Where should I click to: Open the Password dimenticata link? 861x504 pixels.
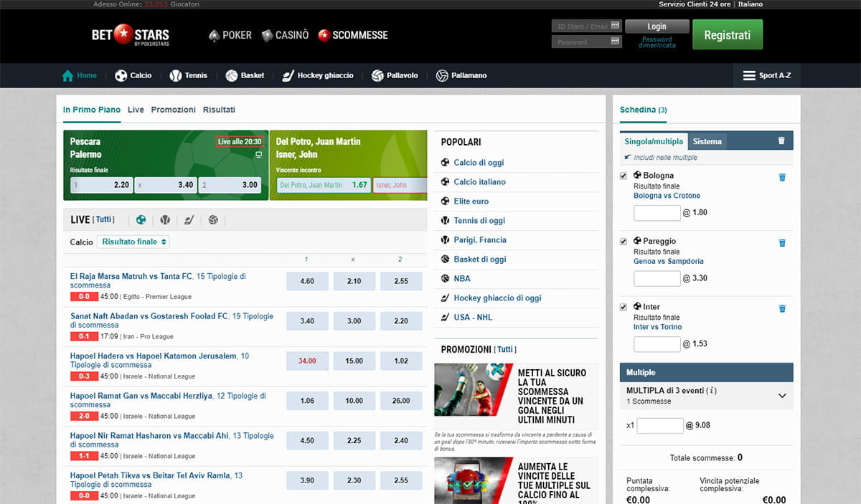tap(657, 42)
